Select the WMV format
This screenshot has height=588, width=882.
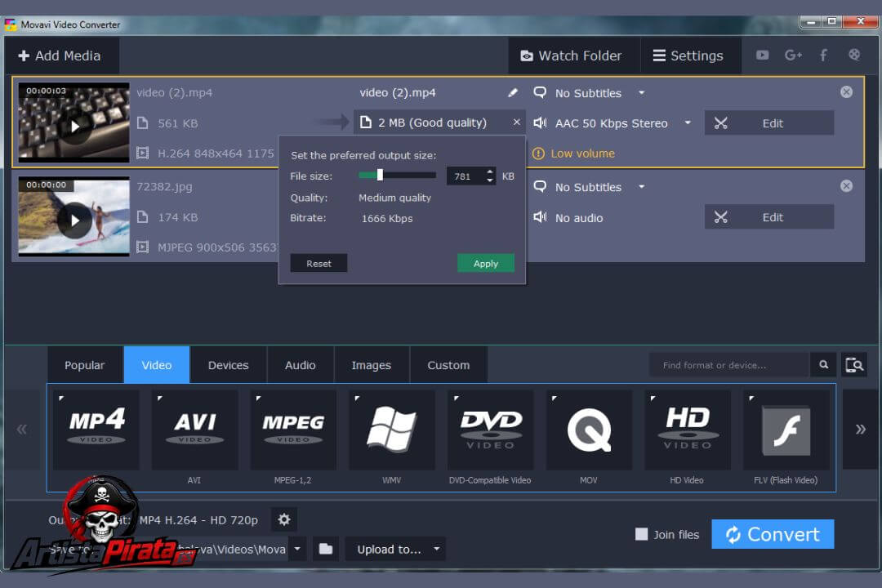[x=391, y=430]
